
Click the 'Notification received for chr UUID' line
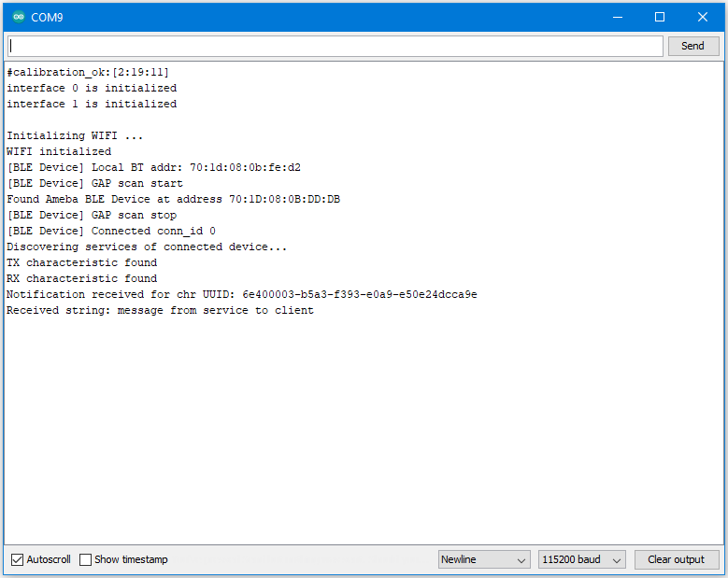[241, 294]
